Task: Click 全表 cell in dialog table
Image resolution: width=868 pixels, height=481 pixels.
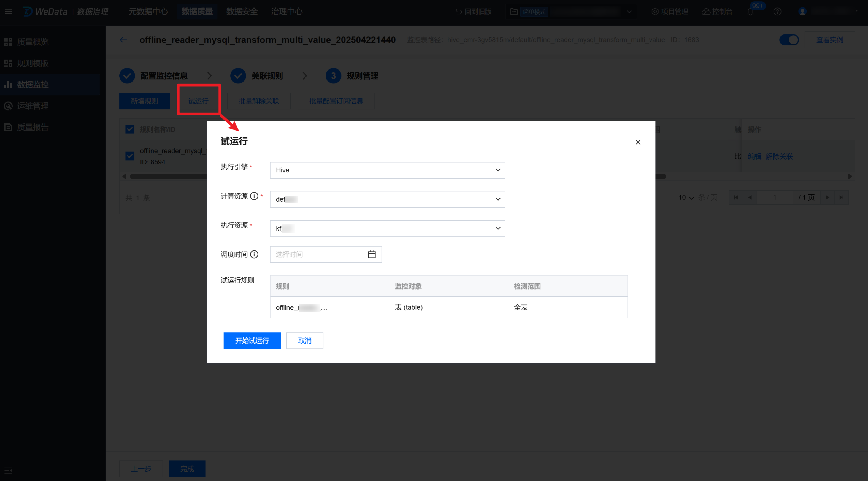Action: 521,307
